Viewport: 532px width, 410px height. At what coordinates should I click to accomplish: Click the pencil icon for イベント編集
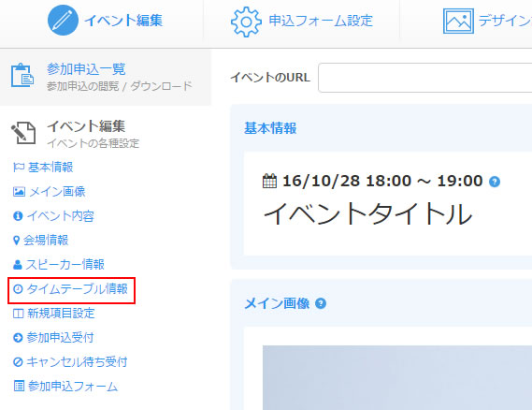coord(63,20)
